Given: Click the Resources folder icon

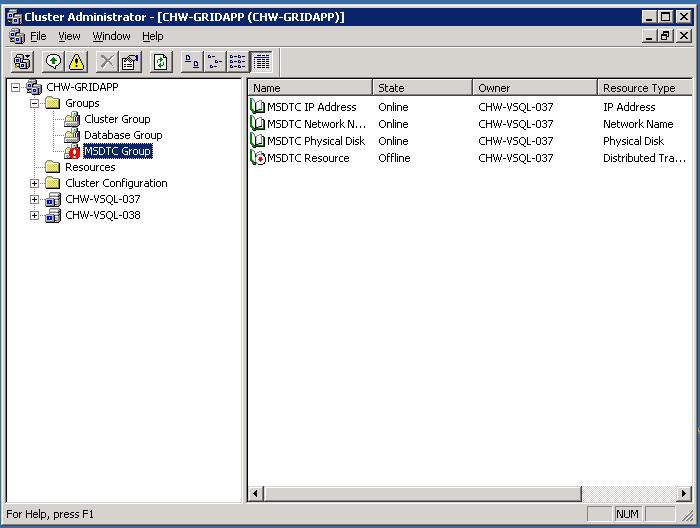Looking at the screenshot, I should (53, 167).
